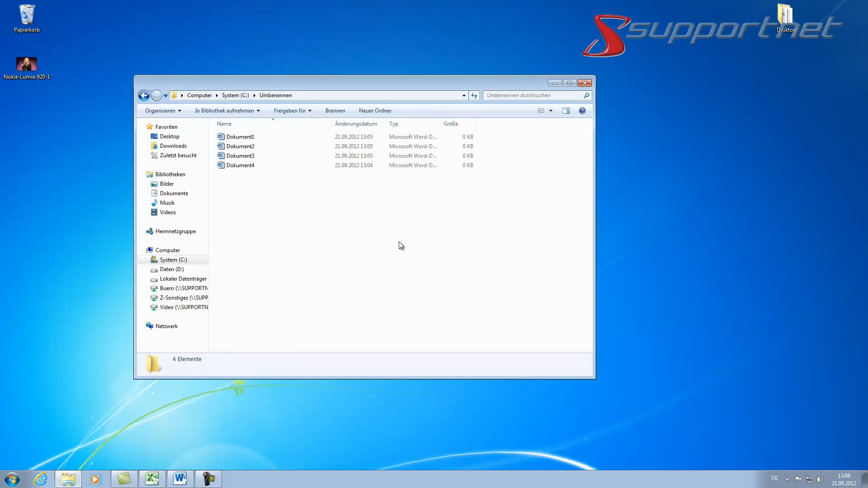Viewport: 868px width, 488px height.
Task: Open Microsoft Word from the taskbar
Action: (x=180, y=479)
